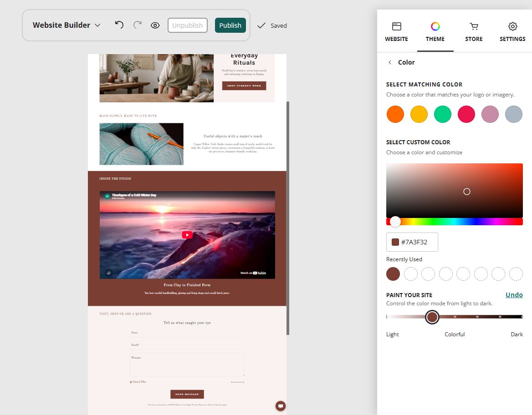Click the STORE cart icon
Image resolution: width=532 pixels, height=415 pixels.
474,26
